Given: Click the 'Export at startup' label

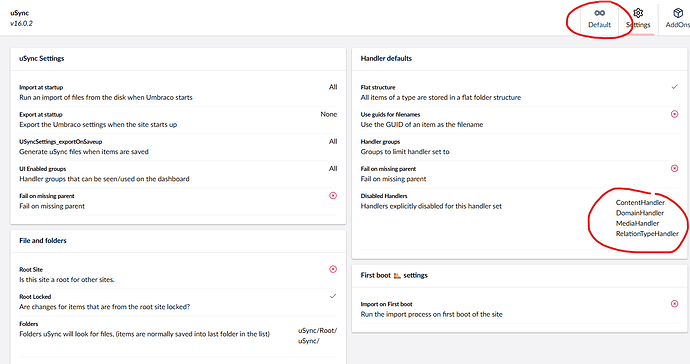Looking at the screenshot, I should click(40, 114).
